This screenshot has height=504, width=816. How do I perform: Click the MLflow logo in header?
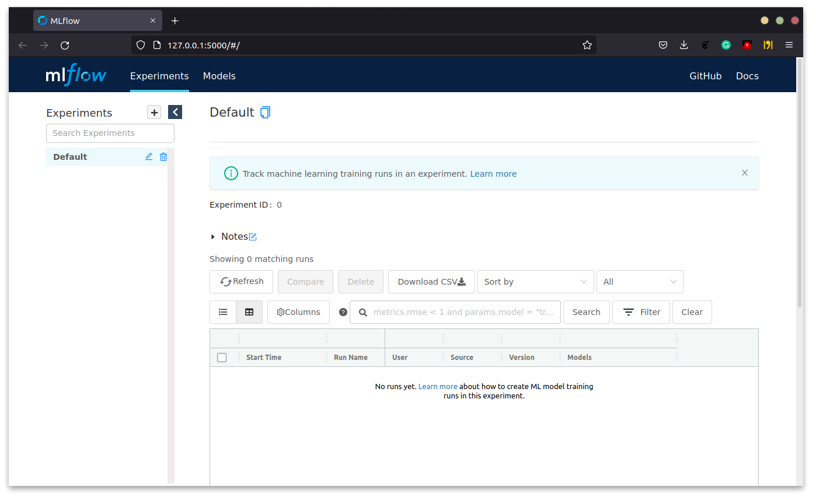[x=76, y=76]
